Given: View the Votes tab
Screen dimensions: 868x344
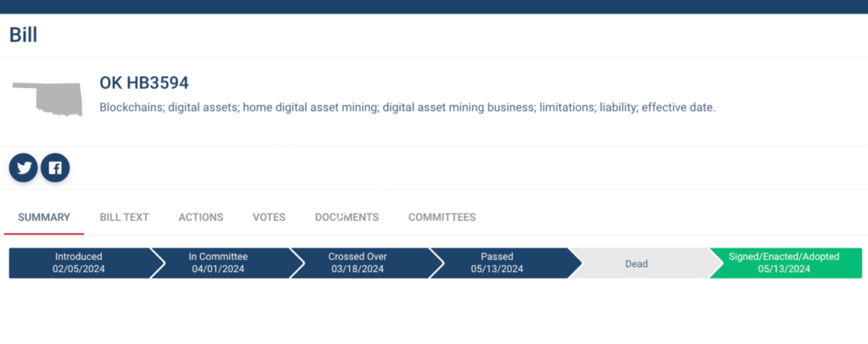Looking at the screenshot, I should click(x=269, y=218).
